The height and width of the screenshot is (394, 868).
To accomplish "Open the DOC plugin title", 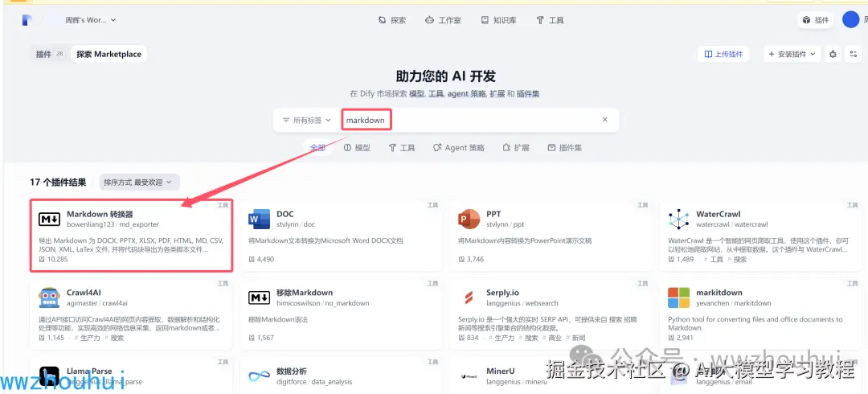I will (x=285, y=215).
